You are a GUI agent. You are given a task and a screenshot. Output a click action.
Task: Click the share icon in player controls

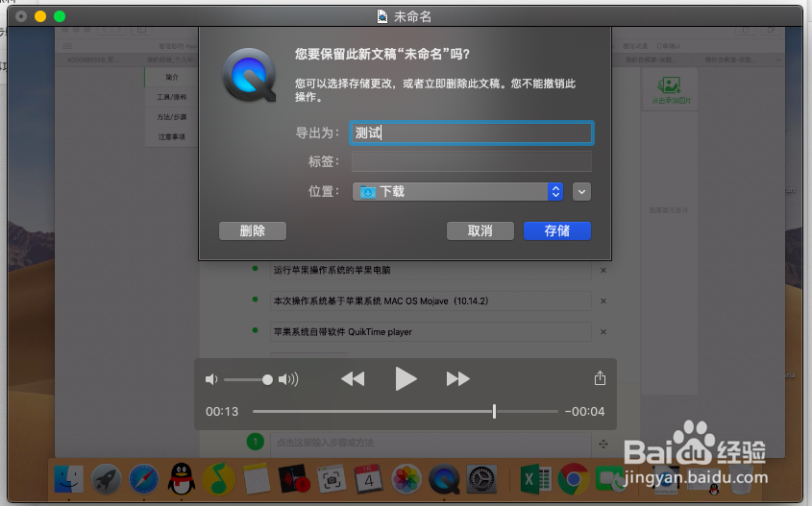click(600, 378)
